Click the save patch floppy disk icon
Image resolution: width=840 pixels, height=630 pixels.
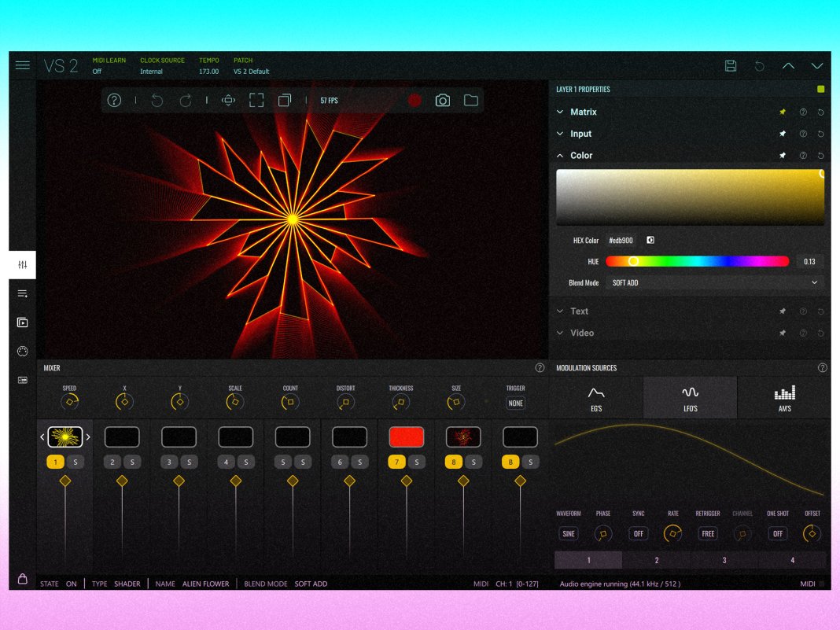tap(731, 66)
